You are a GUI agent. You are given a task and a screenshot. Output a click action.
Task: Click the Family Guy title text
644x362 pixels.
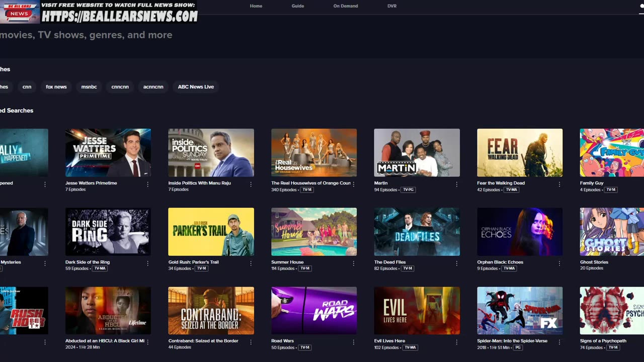tap(592, 183)
